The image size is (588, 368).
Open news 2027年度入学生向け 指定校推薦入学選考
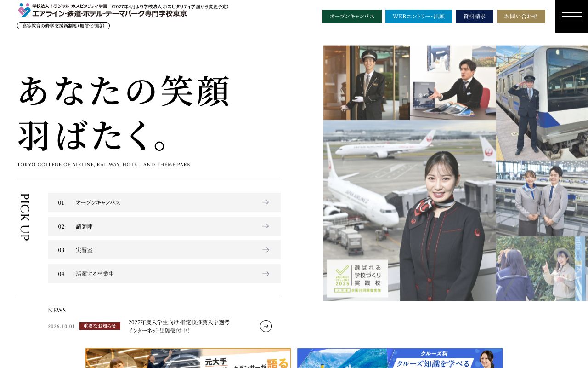(x=179, y=326)
